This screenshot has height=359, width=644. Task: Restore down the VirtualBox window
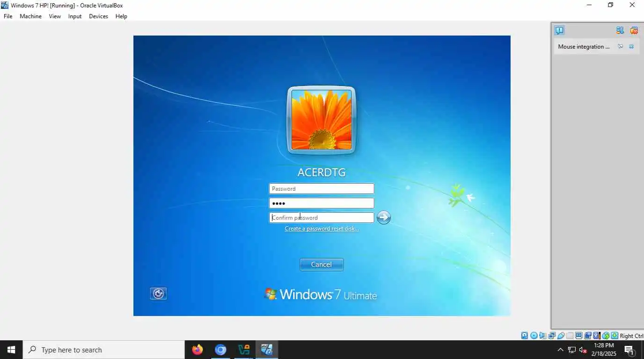point(610,5)
